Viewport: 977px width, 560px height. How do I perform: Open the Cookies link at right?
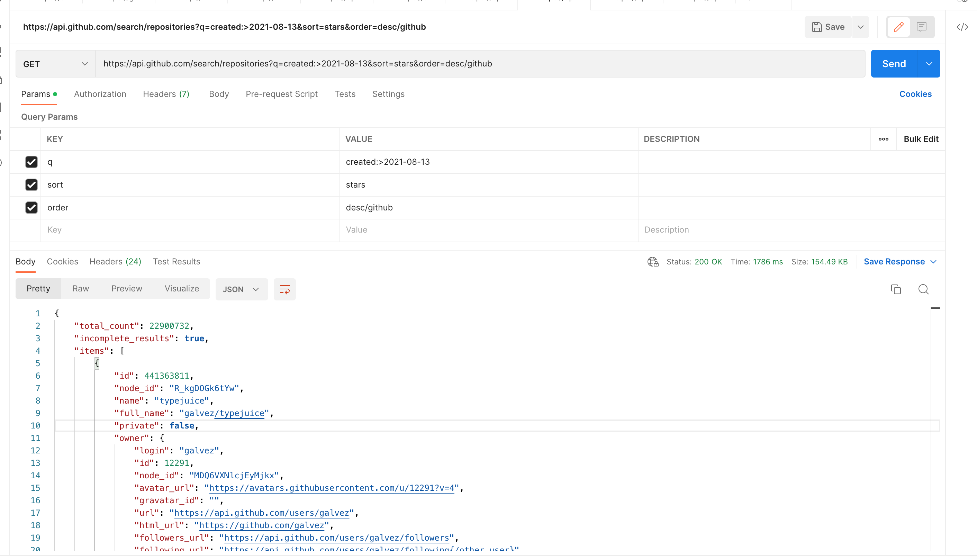915,94
